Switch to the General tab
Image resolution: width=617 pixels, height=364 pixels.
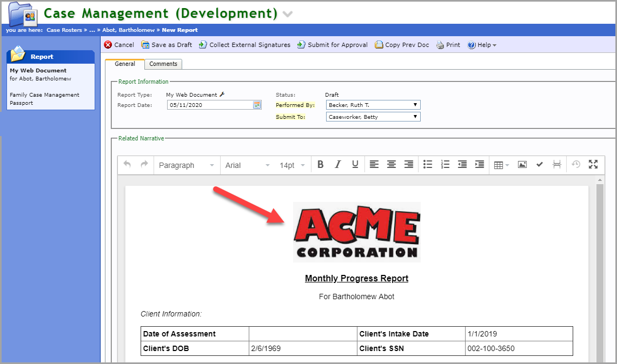125,64
